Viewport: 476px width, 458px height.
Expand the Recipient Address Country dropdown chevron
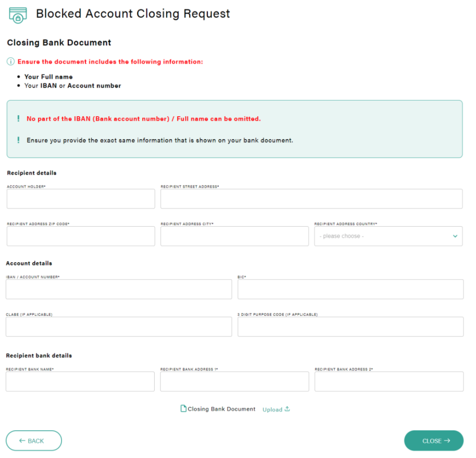455,236
